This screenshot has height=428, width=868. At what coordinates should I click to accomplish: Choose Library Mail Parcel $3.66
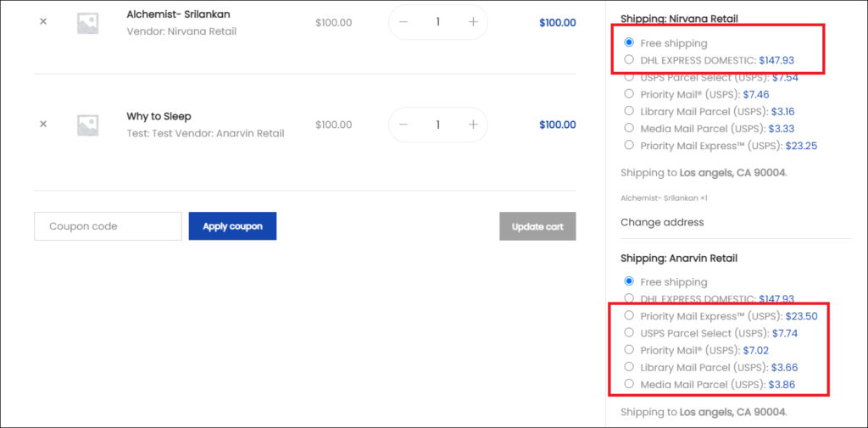click(628, 366)
